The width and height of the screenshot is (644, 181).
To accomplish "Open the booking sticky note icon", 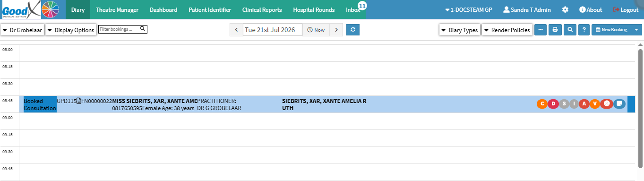I will point(619,104).
